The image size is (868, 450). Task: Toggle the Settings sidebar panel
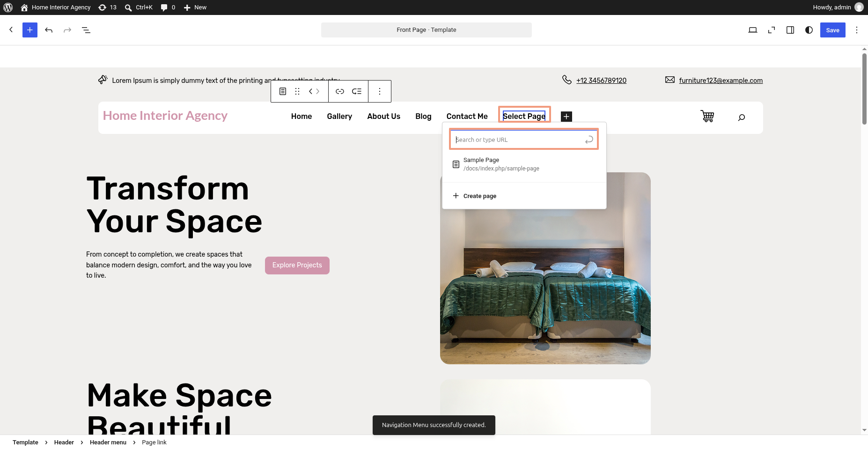(790, 30)
